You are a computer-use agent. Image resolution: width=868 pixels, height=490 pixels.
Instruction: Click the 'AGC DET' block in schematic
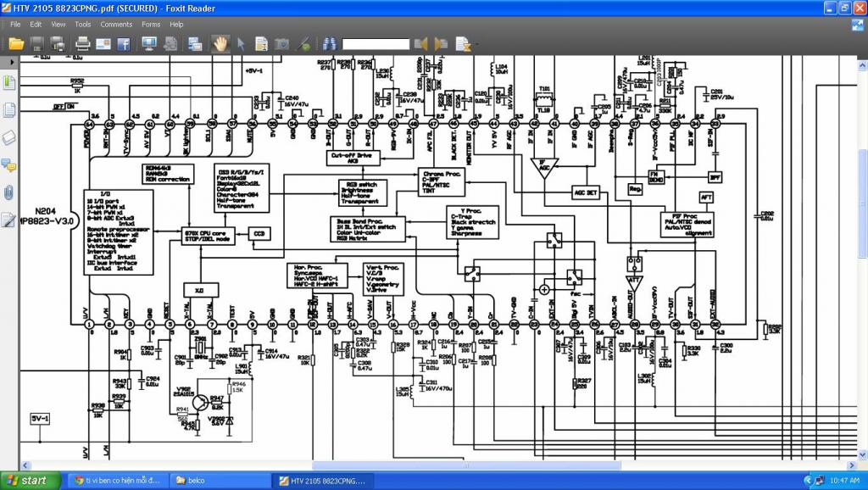pos(586,192)
